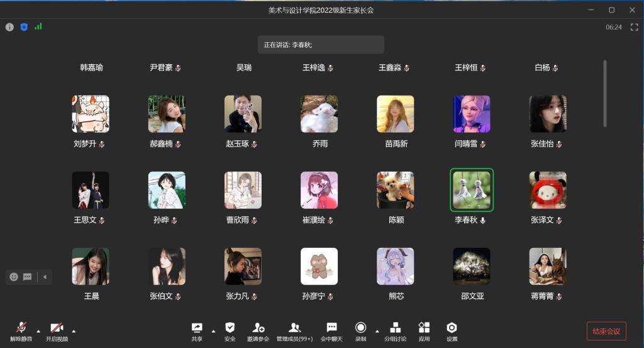Image resolution: width=644 pixels, height=348 pixels.
Task: Open floating chat bubble icon
Action: [x=27, y=276]
